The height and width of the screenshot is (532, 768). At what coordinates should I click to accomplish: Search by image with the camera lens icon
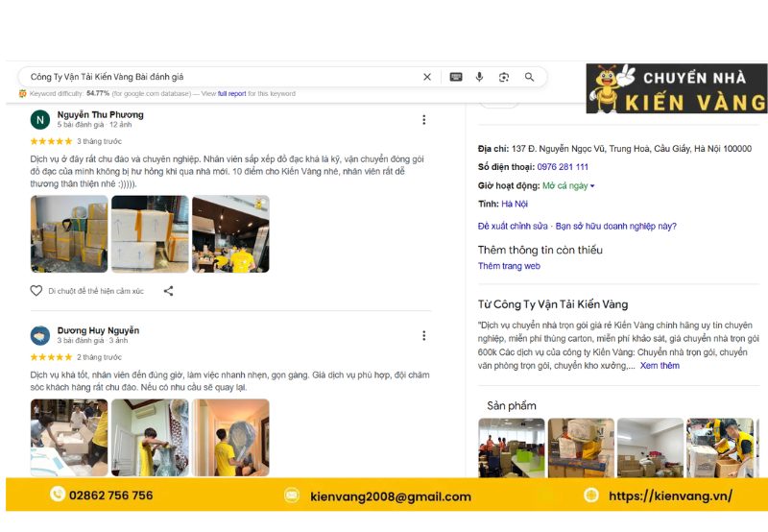[504, 77]
